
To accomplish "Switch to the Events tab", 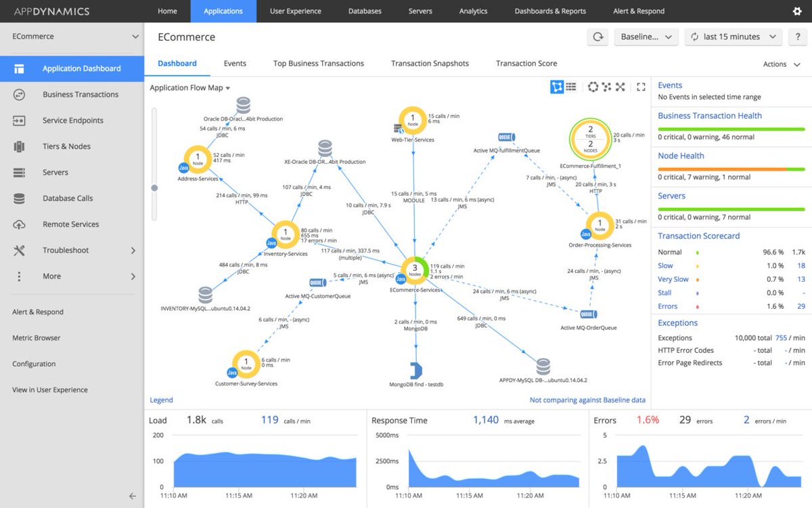I will (x=235, y=64).
